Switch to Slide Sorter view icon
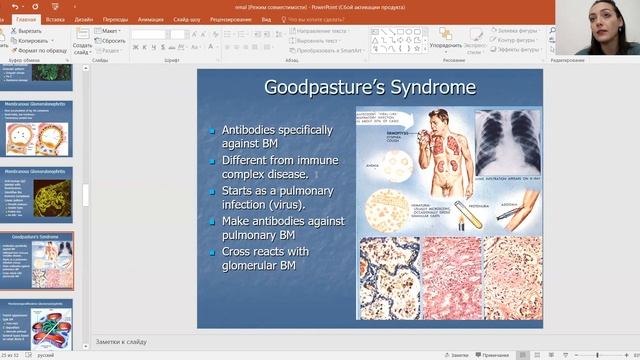Viewport: 640px width, 360px height. [537, 355]
